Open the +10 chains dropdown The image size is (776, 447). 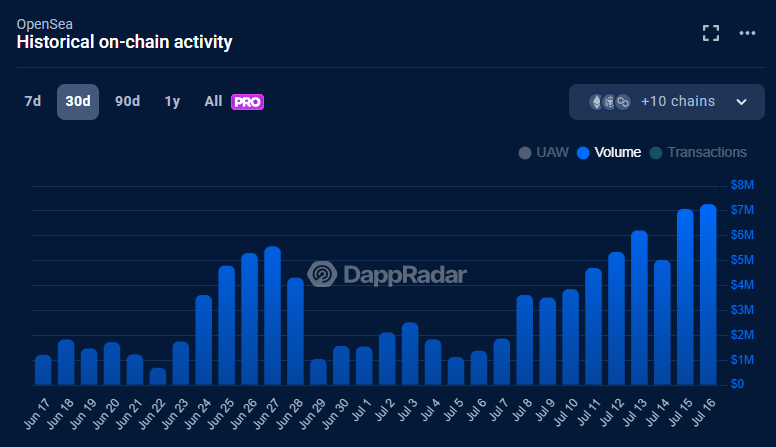click(667, 101)
